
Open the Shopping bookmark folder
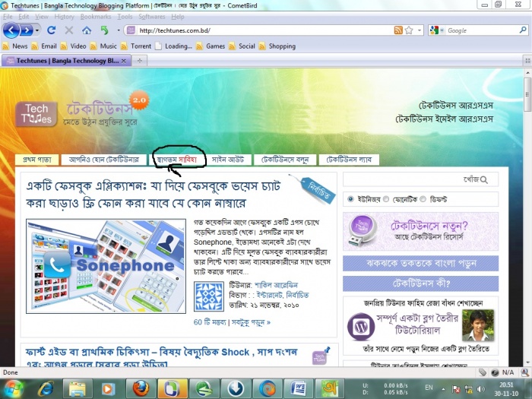click(277, 46)
